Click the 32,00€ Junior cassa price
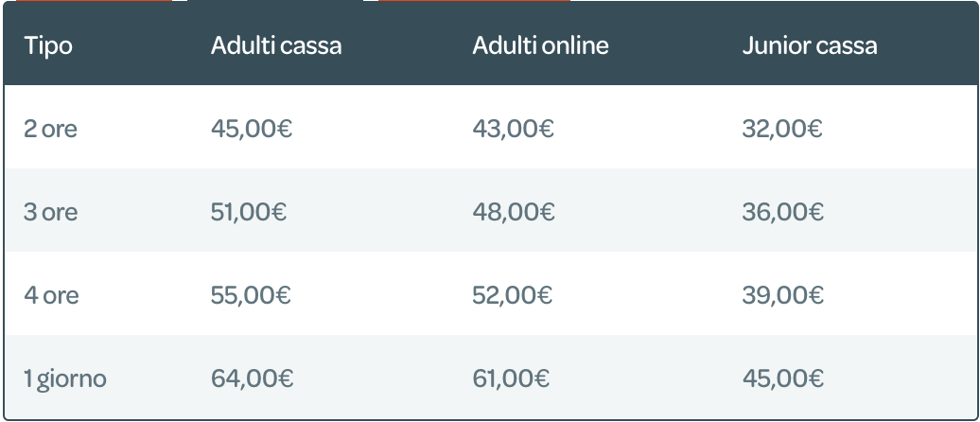This screenshot has height=422, width=980. click(782, 129)
